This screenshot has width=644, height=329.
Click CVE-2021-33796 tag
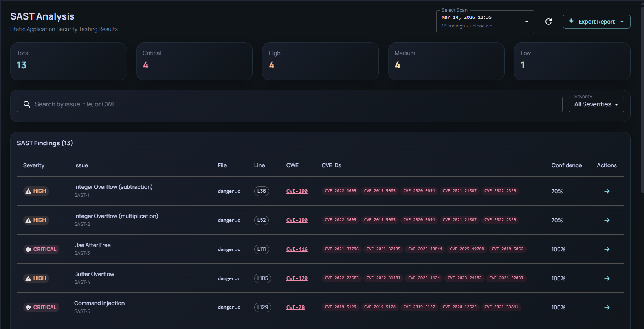(341, 249)
